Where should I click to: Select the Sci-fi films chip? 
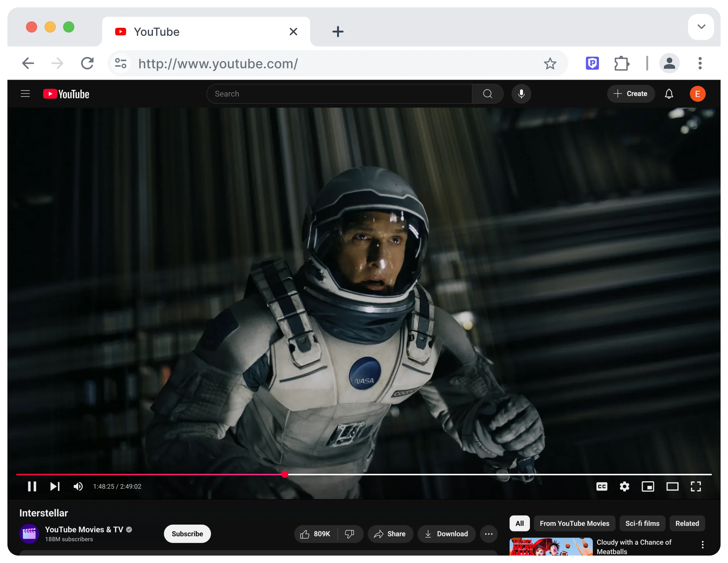point(642,523)
